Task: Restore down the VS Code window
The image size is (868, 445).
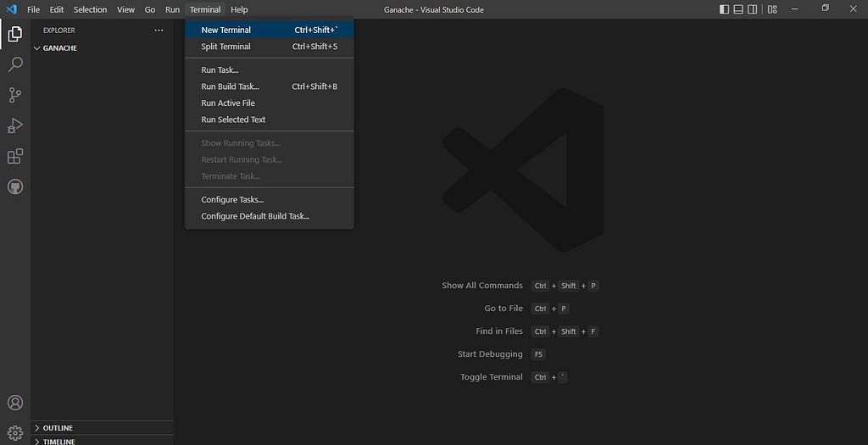Action: 825,8
